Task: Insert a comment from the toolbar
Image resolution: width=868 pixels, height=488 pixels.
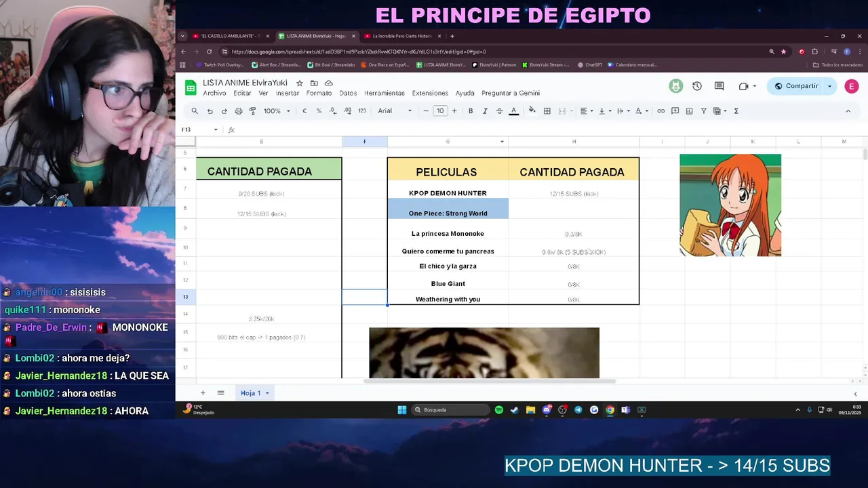Action: (x=675, y=111)
